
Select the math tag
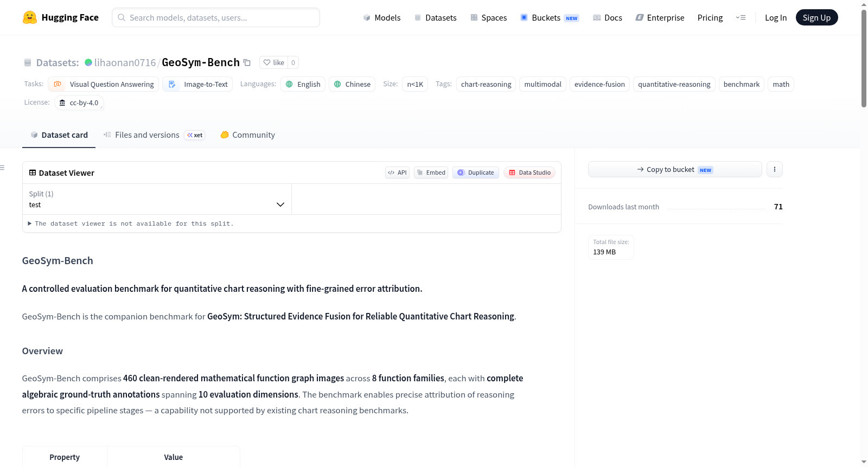click(781, 84)
